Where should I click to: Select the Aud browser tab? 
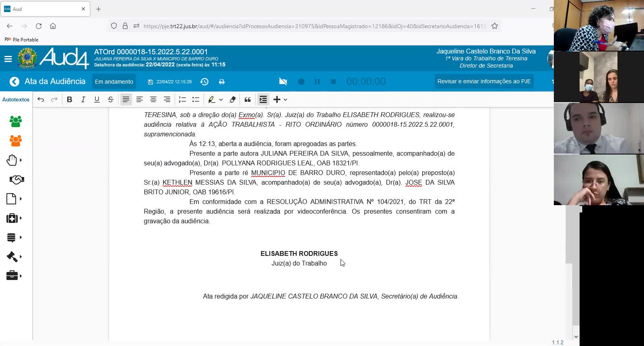[44, 9]
